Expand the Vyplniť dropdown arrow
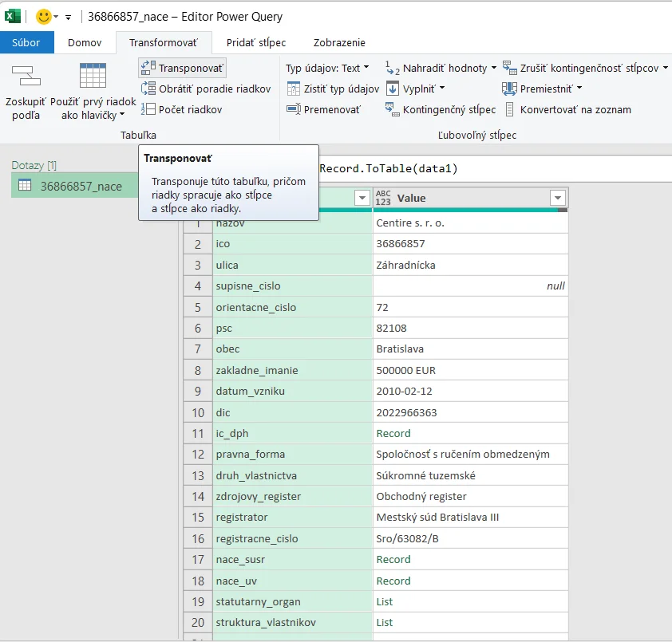672x642 pixels. 442,89
